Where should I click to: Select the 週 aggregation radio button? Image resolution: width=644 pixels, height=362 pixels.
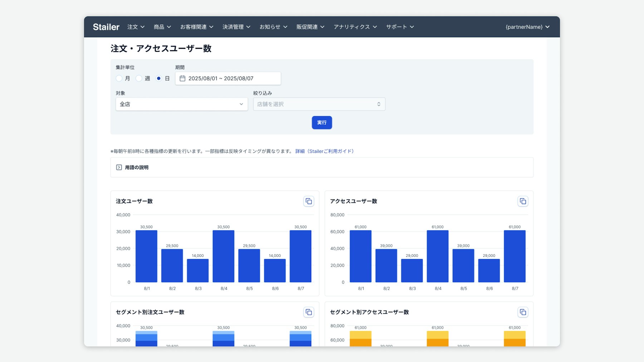coord(139,78)
